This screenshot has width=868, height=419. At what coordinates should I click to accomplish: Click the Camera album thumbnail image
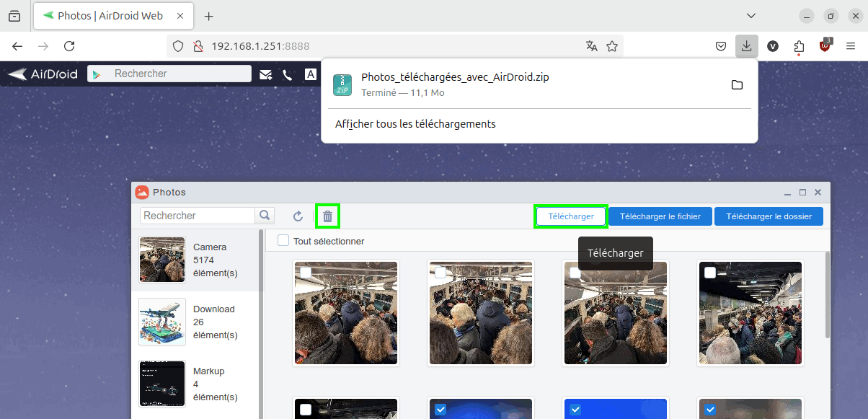(162, 260)
